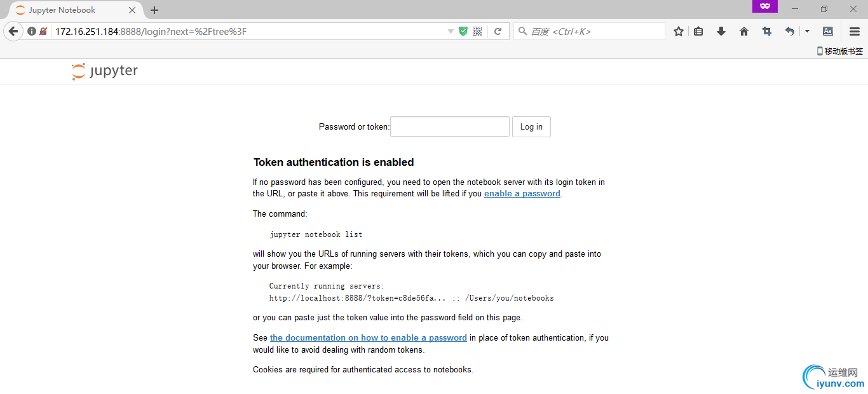
Task: Open a new tab with the plus button
Action: pos(154,10)
